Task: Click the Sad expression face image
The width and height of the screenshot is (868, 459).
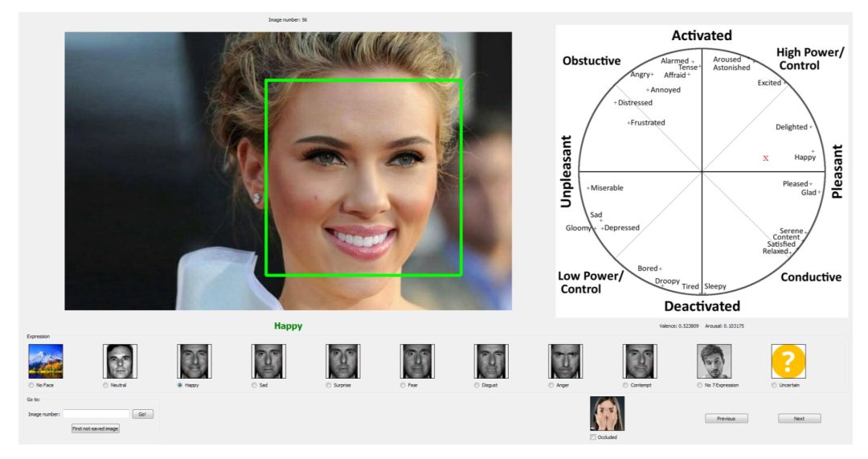Action: pyautogui.click(x=268, y=361)
